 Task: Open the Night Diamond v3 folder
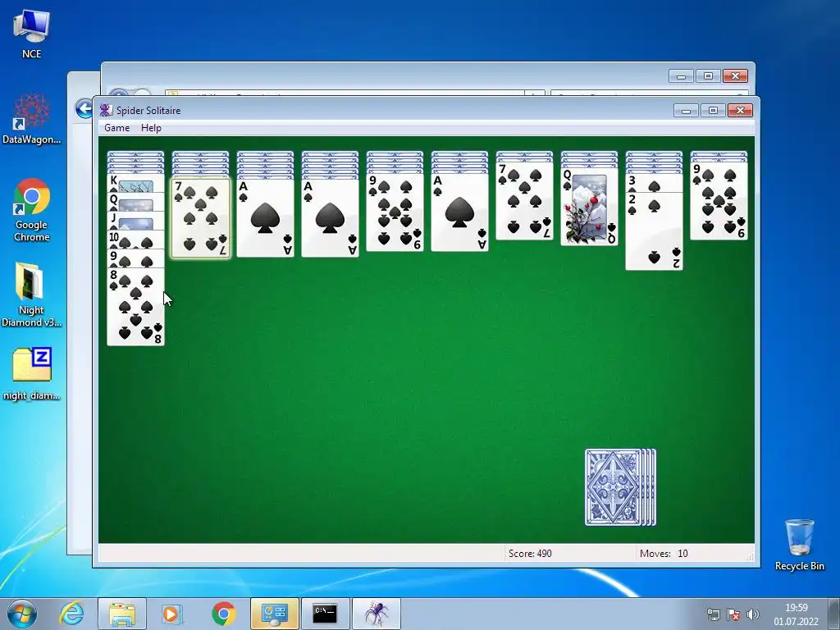pyautogui.click(x=32, y=294)
